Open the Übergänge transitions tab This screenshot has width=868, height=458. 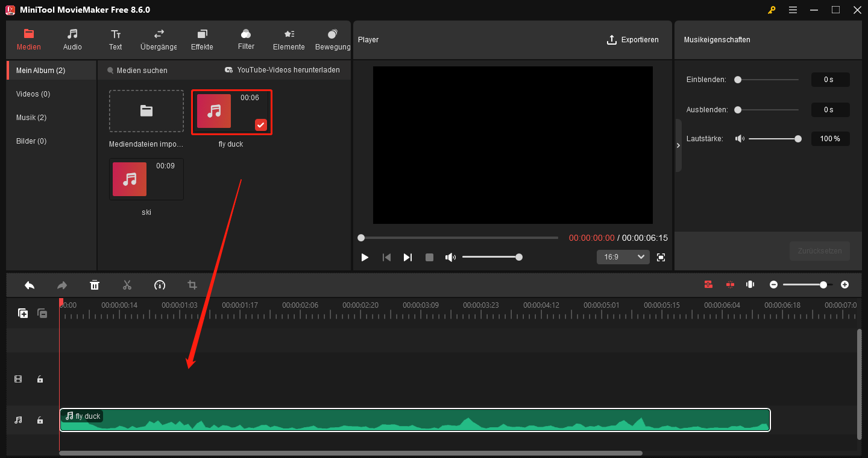159,39
